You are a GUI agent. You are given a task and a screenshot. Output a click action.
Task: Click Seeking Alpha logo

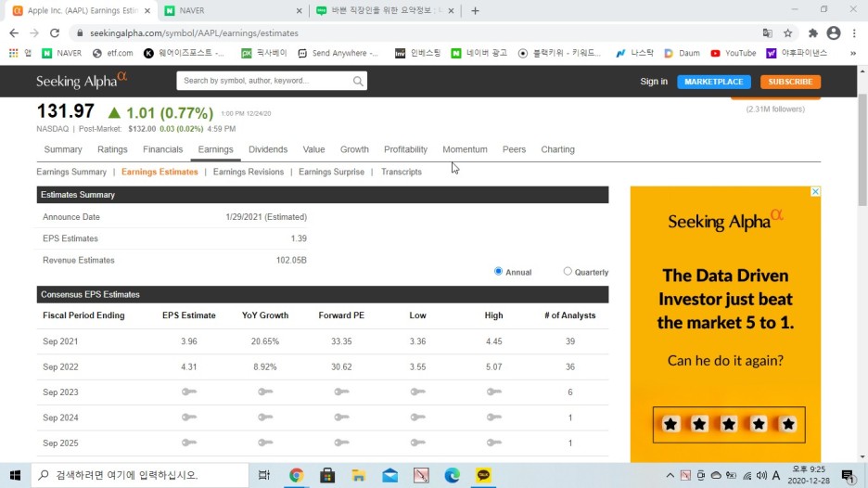82,81
